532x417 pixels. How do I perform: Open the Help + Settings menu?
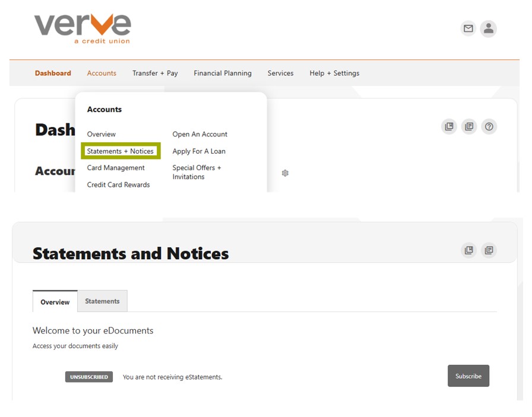pos(334,73)
